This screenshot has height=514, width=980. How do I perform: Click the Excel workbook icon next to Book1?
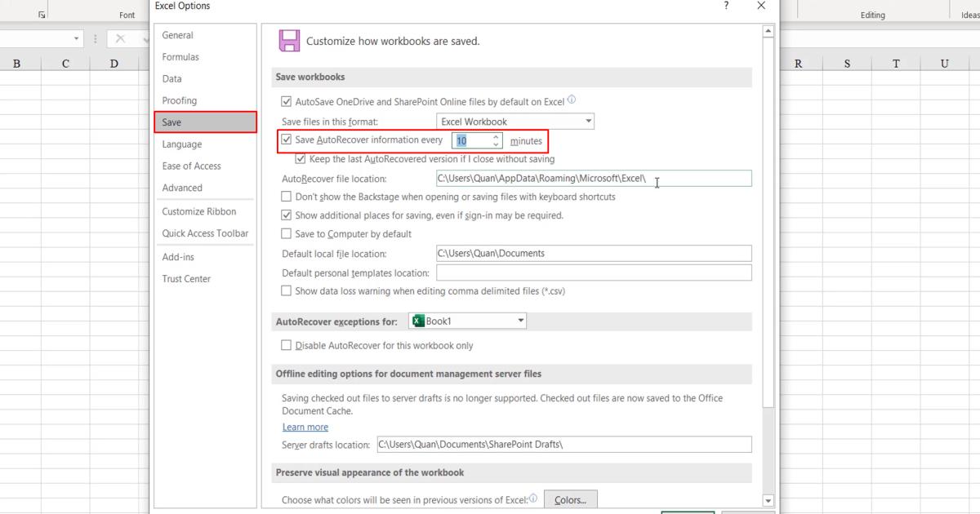tap(417, 321)
